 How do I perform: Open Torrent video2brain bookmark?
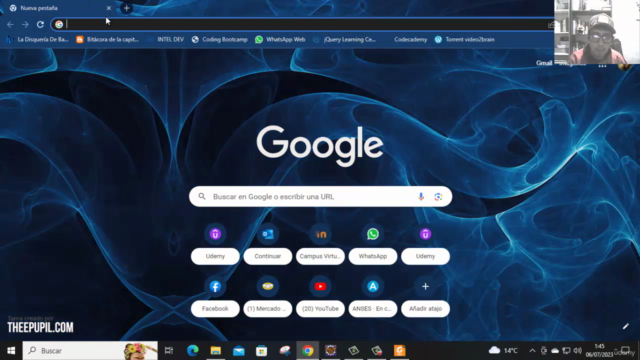click(x=465, y=40)
